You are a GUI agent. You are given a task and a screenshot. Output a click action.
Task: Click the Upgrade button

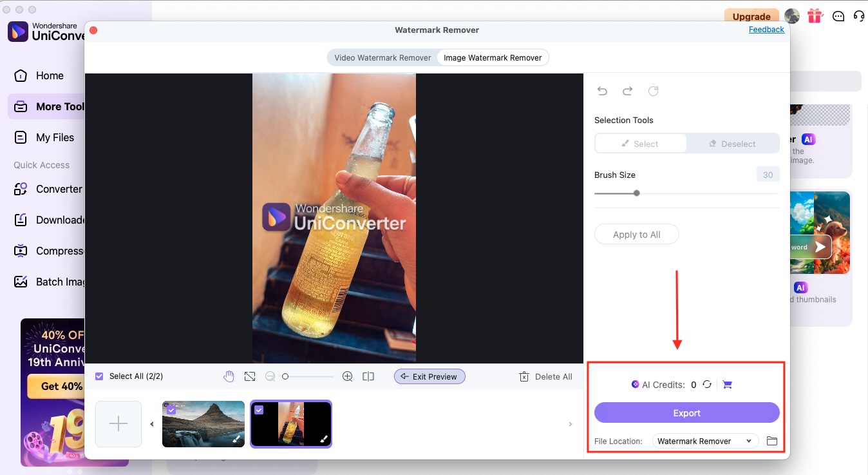pos(751,17)
